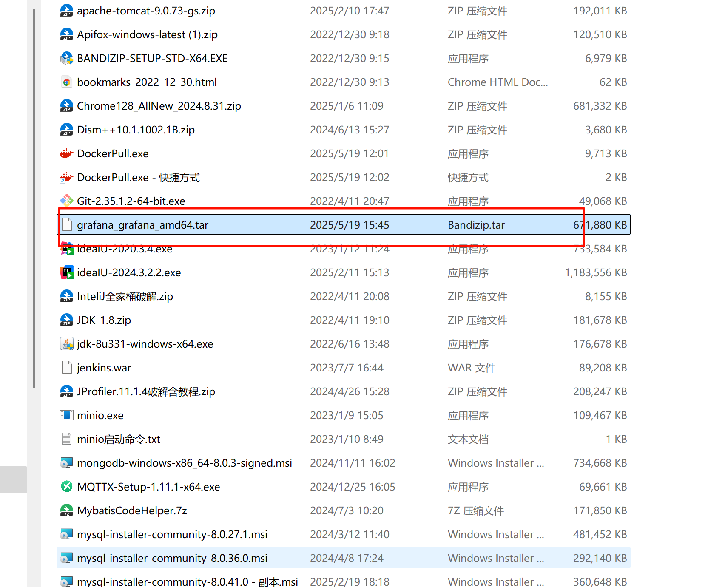Viewport: 728px width, 587px height.
Task: Select file name MQTTX-Setup-1.11.1-x64.exe
Action: (x=148, y=487)
